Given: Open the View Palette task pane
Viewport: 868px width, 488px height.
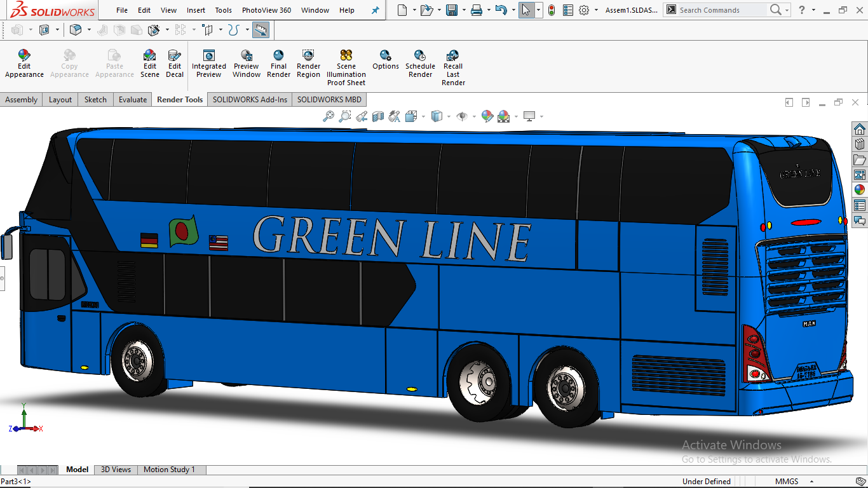Looking at the screenshot, I should (x=860, y=175).
